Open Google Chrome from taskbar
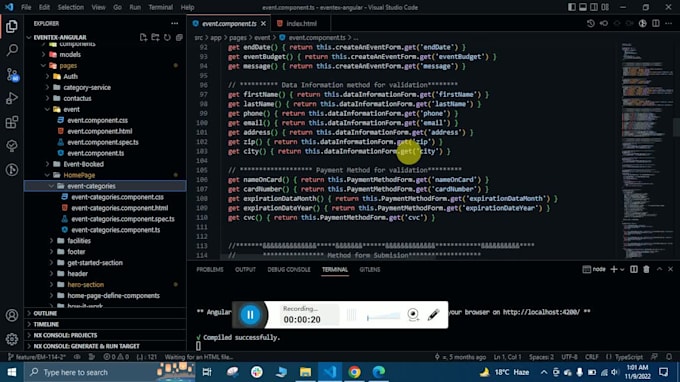The height and width of the screenshot is (382, 680). tap(354, 372)
